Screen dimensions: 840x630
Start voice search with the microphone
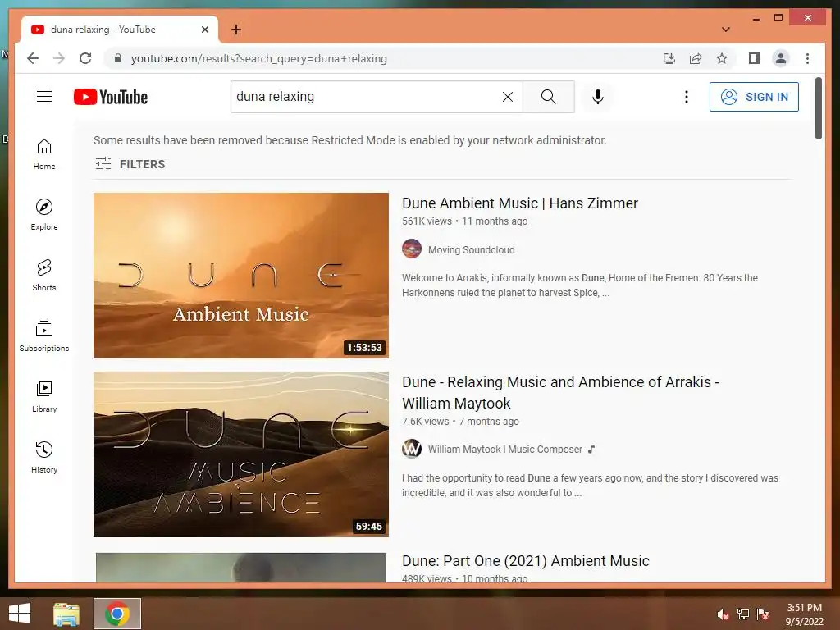click(x=598, y=97)
